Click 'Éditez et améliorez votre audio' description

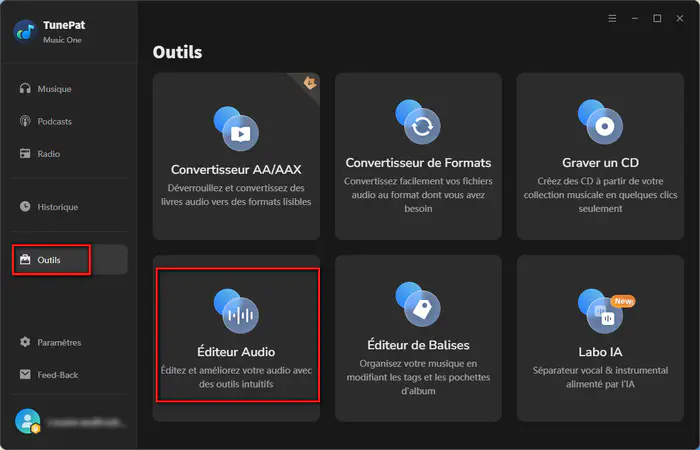click(x=236, y=377)
